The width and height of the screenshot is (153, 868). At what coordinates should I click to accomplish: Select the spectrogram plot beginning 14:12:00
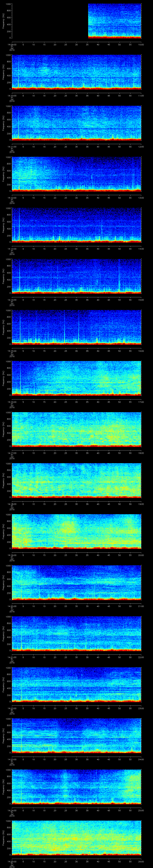[x=77, y=174]
